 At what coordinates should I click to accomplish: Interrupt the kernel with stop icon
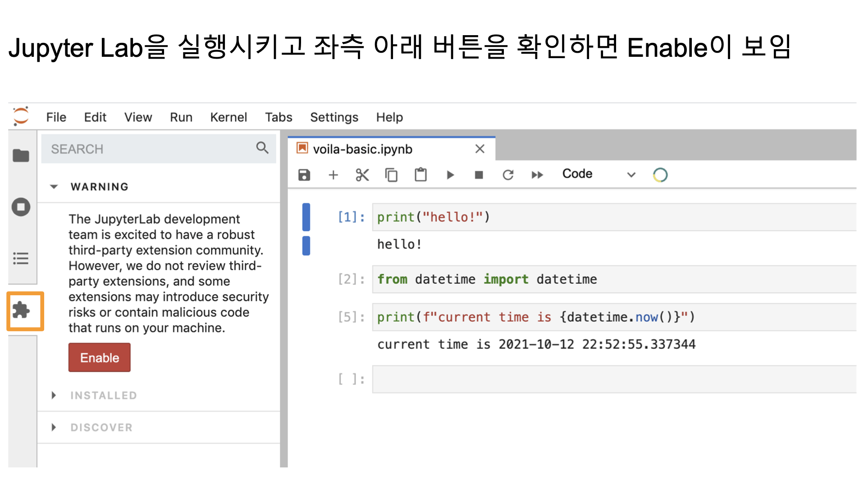point(479,175)
